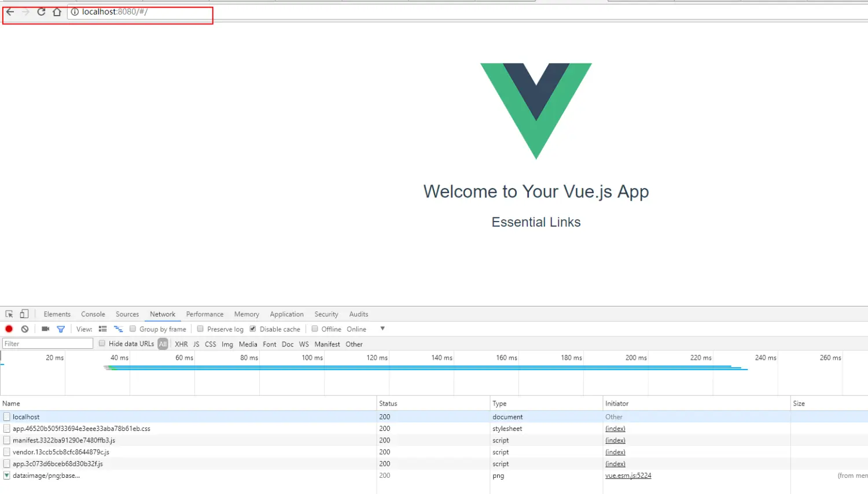Switch to the Sources tab
Viewport: 868px width, 494px height.
pyautogui.click(x=127, y=314)
